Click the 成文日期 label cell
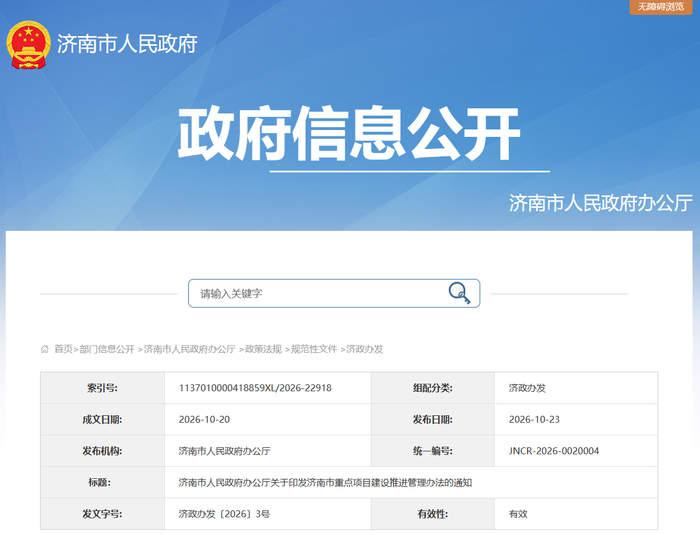Image resolution: width=700 pixels, height=535 pixels. click(x=103, y=419)
